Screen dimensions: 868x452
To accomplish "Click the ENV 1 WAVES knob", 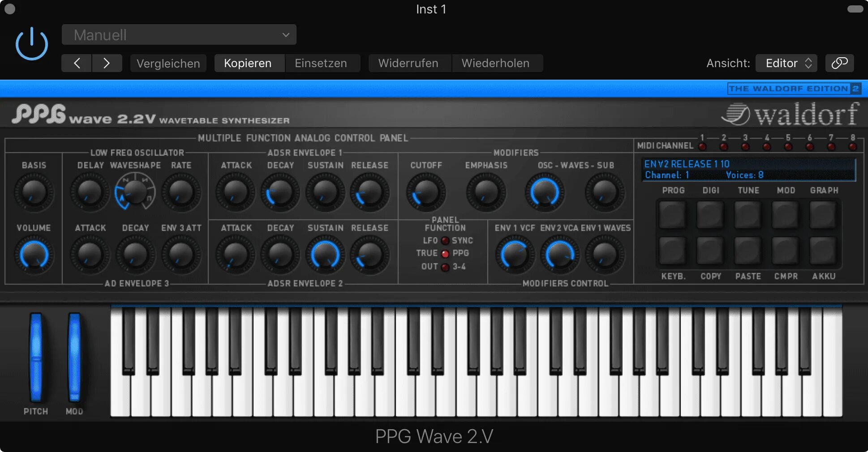I will (x=605, y=255).
